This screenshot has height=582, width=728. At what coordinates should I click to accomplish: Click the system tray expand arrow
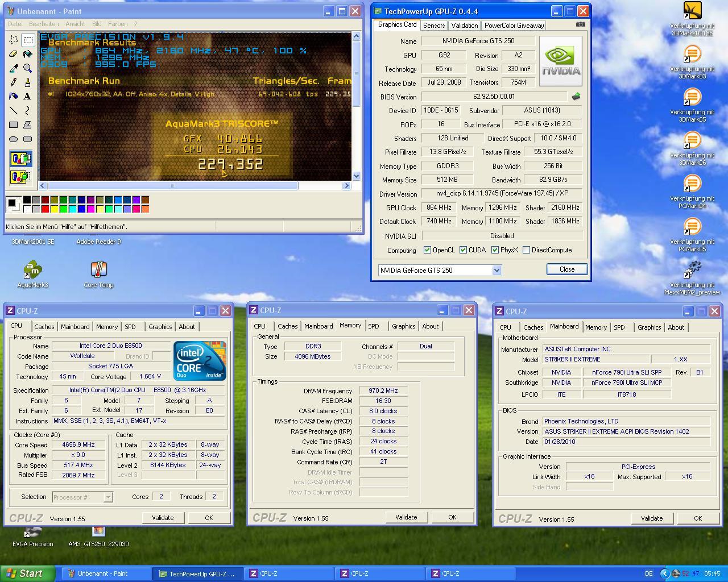(x=664, y=573)
